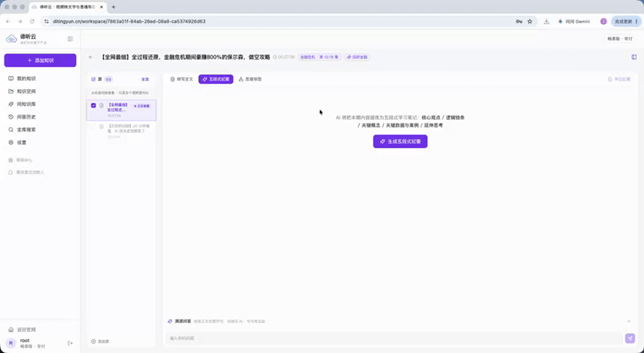
Task: Click the question input field at bottom
Action: [x=394, y=338]
